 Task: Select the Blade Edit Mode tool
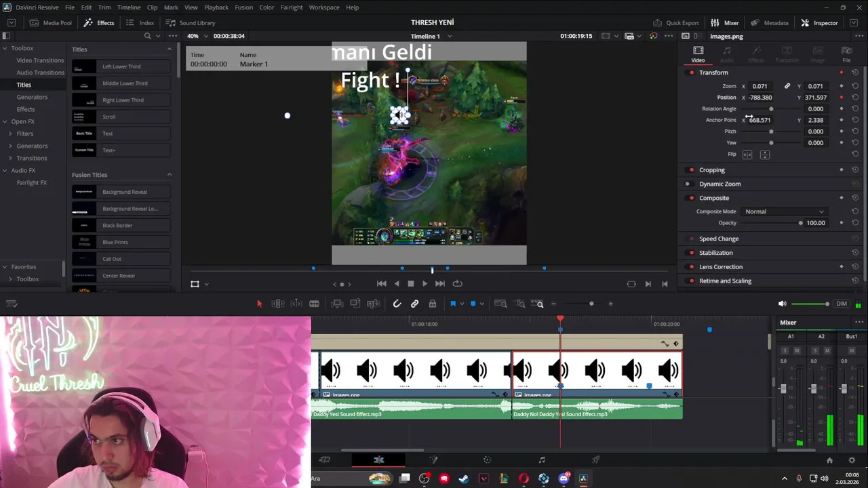click(x=314, y=304)
